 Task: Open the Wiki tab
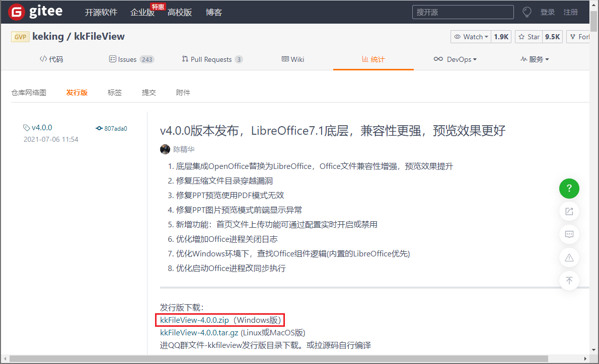pyautogui.click(x=293, y=59)
